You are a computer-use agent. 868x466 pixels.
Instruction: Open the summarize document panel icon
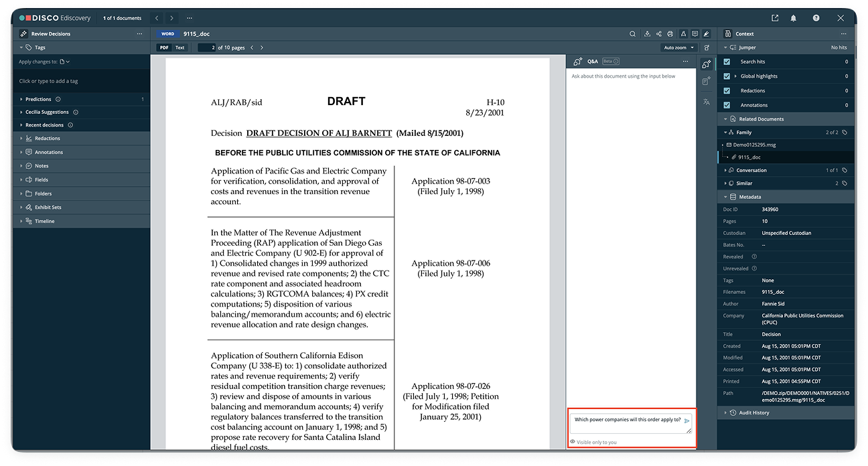(x=706, y=80)
